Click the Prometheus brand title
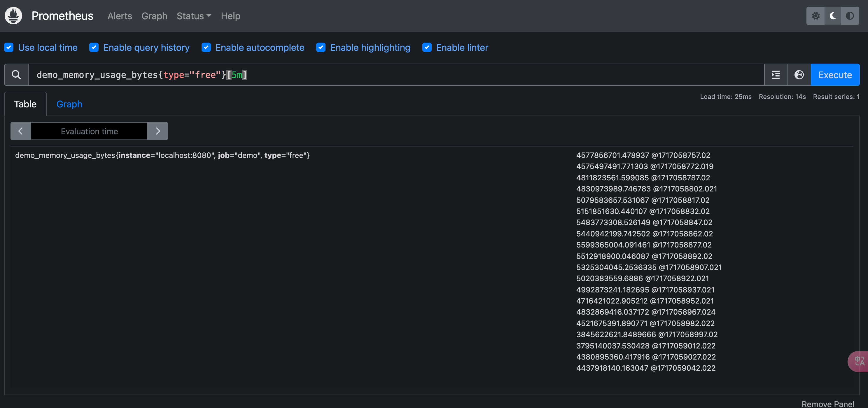 coord(62,16)
